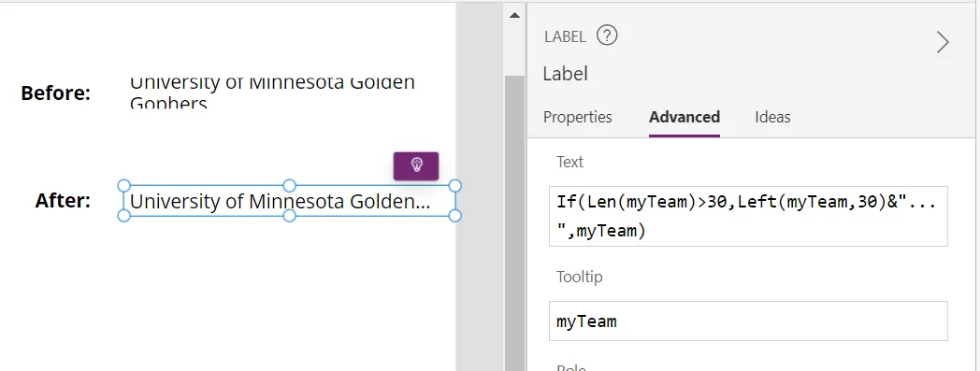980x371 pixels.
Task: Focus the Tooltip field containing myTeam
Action: point(748,321)
